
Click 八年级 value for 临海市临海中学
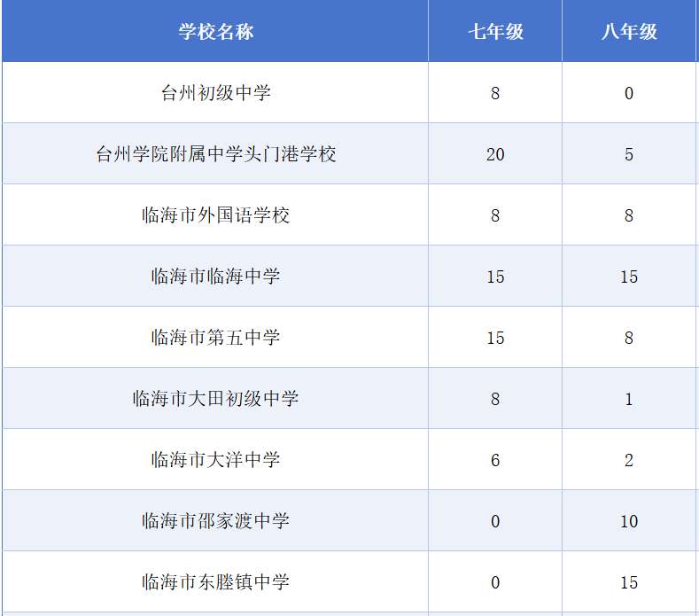629,277
